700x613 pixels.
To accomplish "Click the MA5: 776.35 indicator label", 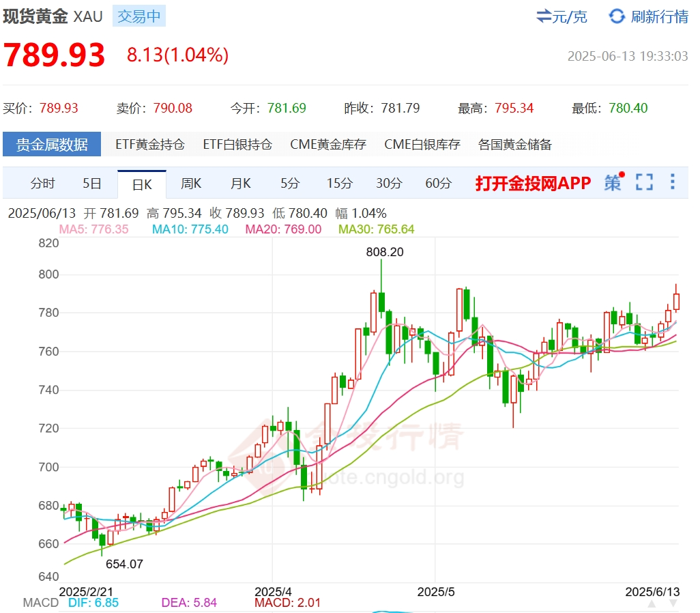I will pos(93,229).
